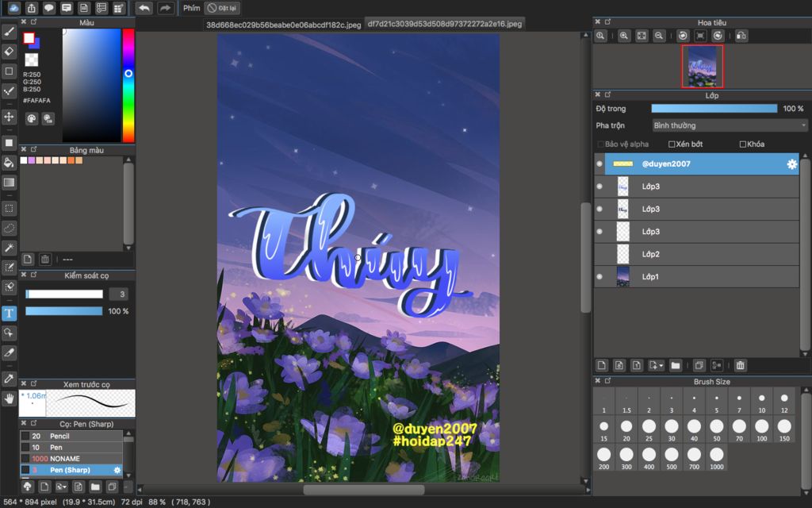The width and height of the screenshot is (812, 508).
Task: Switch to the 38d668ec029b56 jpeg tab
Action: pos(283,25)
